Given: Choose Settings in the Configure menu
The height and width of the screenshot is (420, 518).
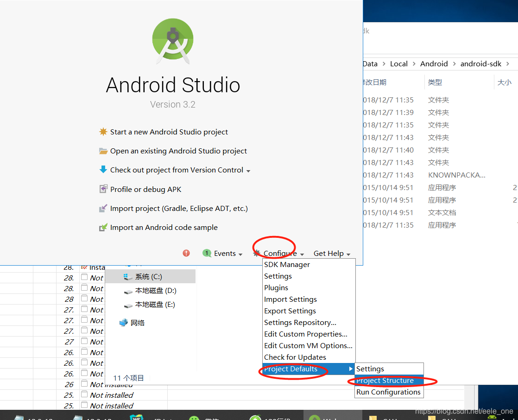Looking at the screenshot, I should tap(309, 276).
